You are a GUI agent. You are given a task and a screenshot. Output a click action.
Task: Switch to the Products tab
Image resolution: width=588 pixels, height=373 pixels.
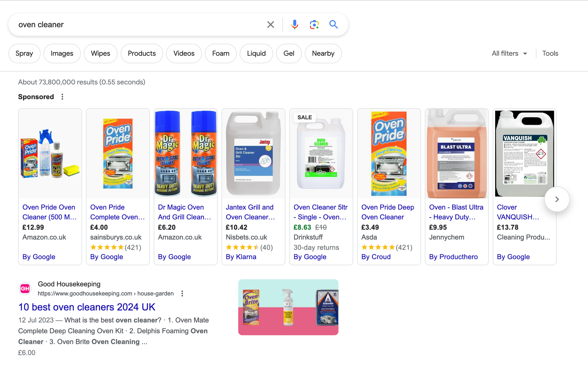click(x=142, y=54)
